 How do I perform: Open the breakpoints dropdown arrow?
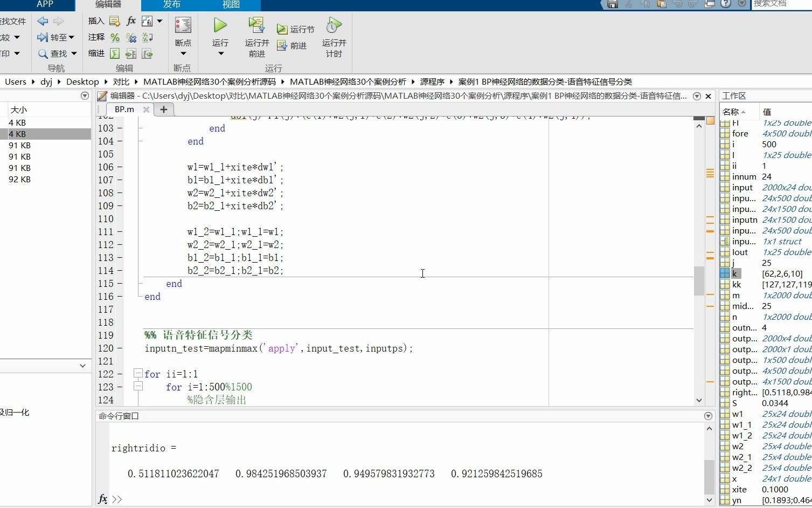pyautogui.click(x=183, y=53)
